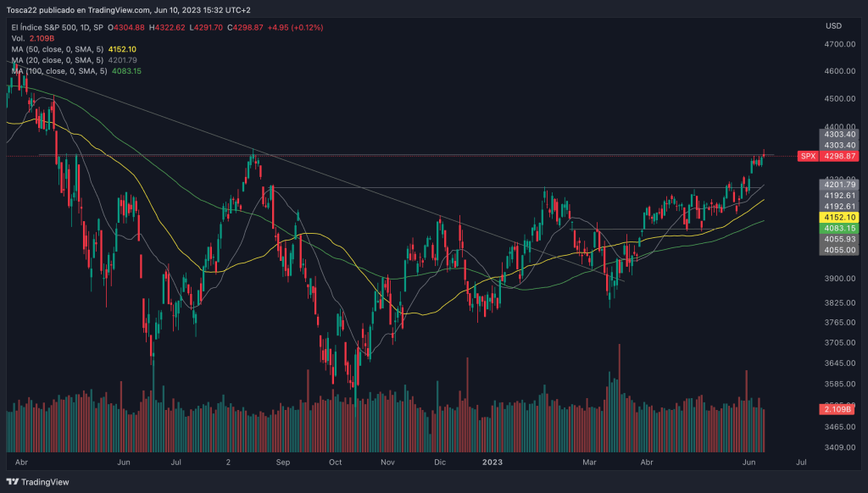Click the Dic label on time axis

click(x=440, y=463)
